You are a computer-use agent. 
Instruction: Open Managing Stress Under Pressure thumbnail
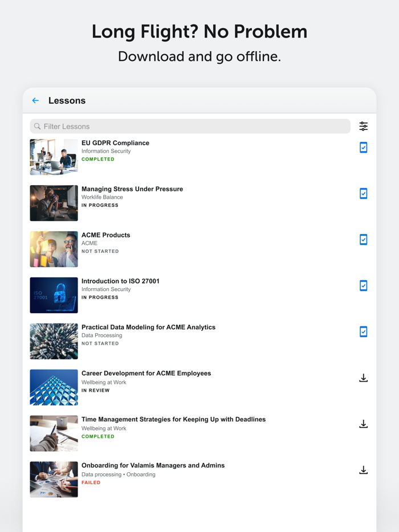(54, 203)
